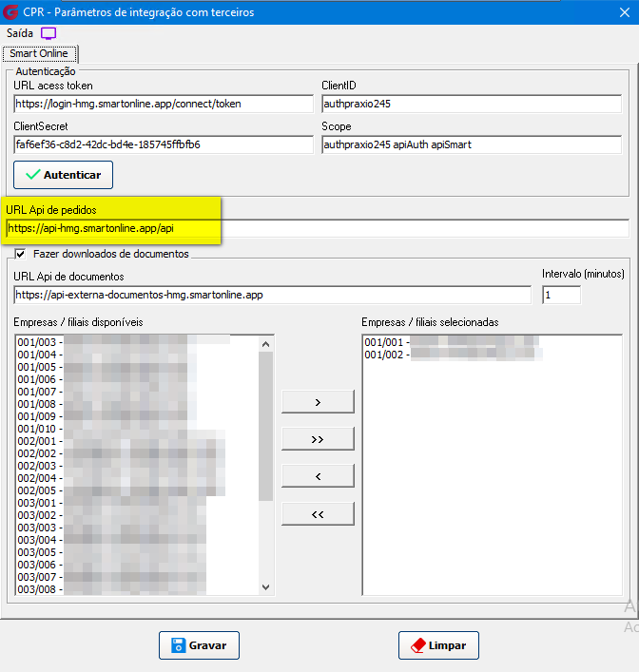Focus the URL Api de pedidos field

tap(318, 228)
